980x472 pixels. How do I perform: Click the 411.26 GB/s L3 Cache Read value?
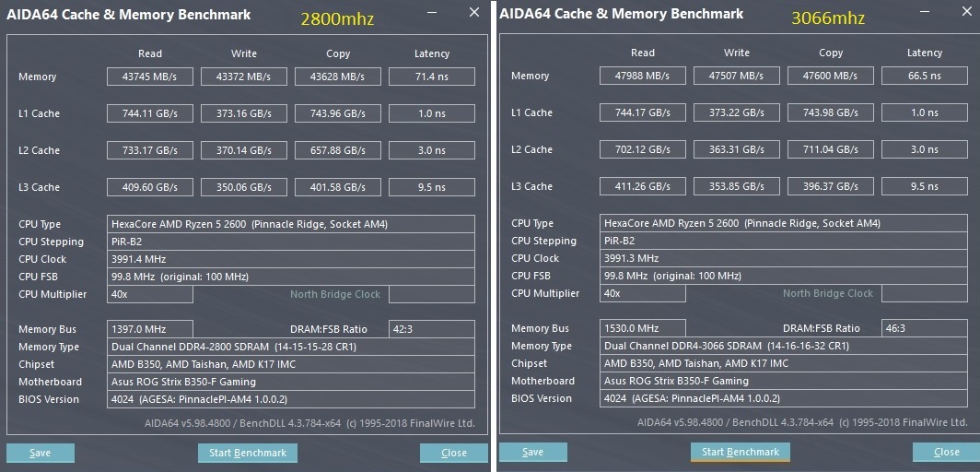642,186
